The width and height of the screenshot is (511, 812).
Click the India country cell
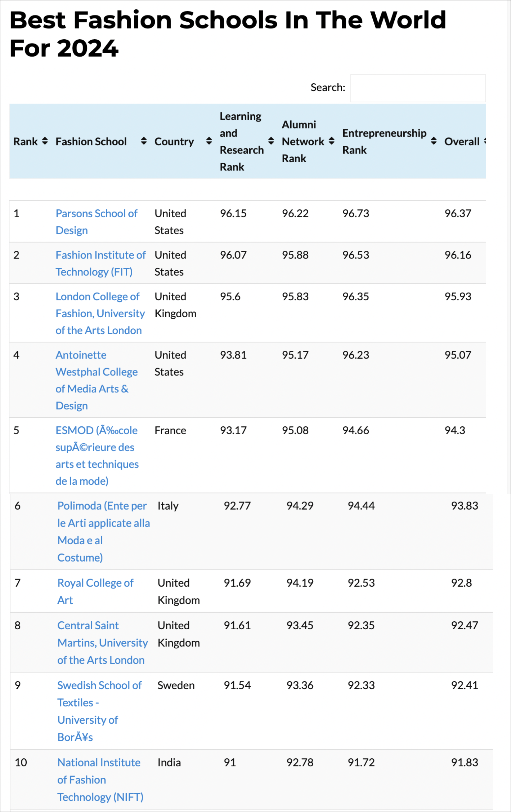(169, 762)
